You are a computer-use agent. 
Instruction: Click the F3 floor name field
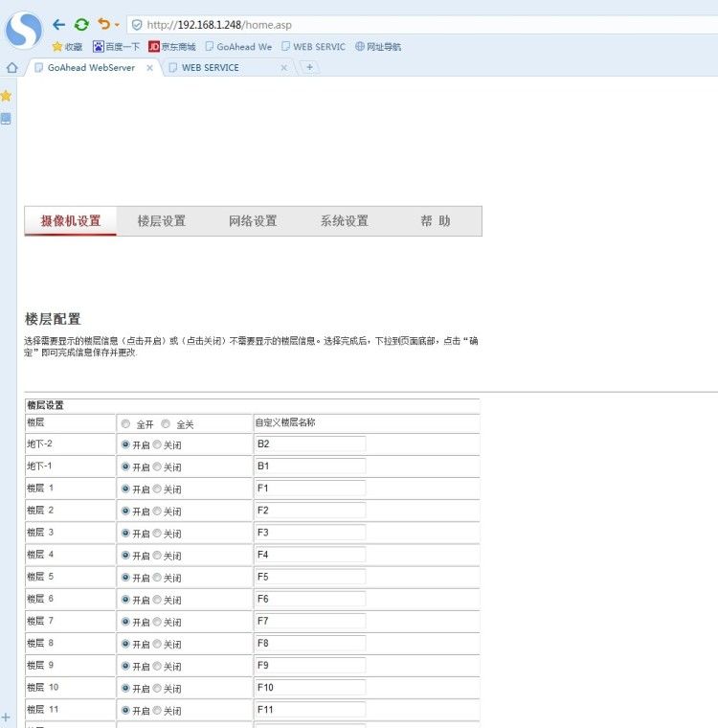310,533
